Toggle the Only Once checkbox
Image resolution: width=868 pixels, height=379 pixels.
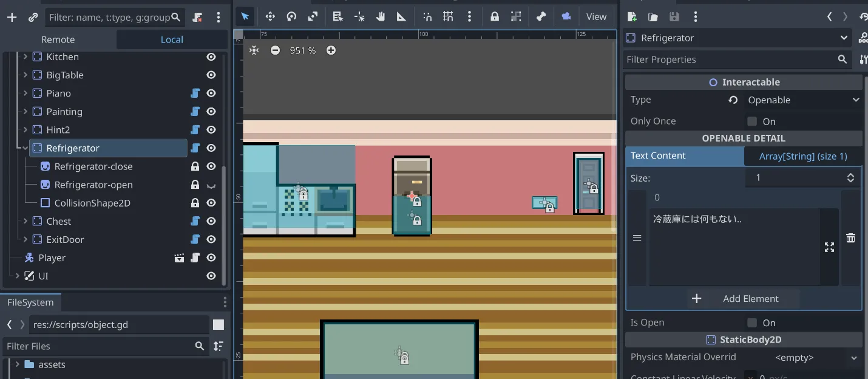pos(753,121)
